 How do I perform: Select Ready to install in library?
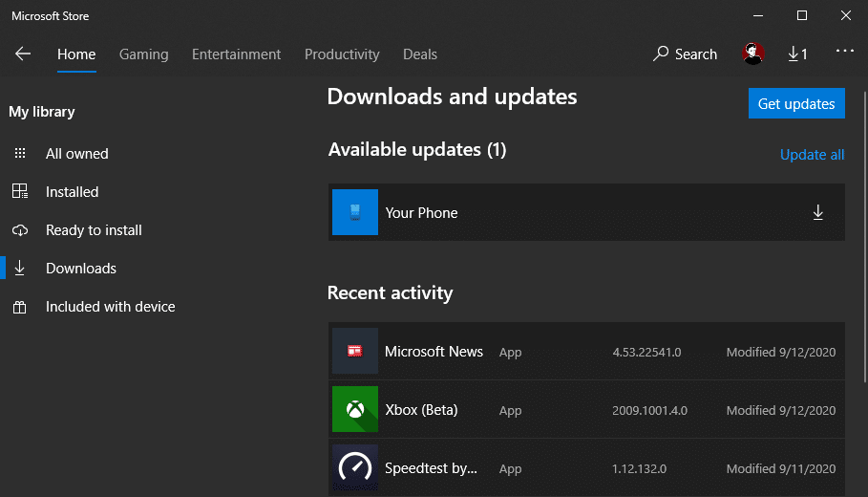[x=94, y=230]
